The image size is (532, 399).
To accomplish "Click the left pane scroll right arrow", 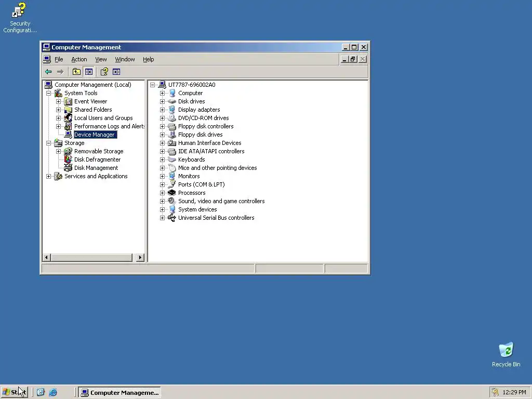I will 140,258.
